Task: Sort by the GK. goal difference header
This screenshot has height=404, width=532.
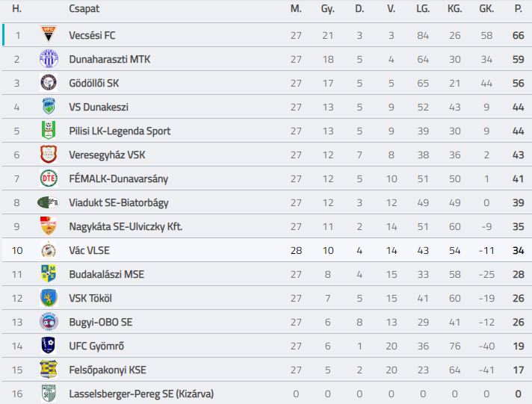Action: pyautogui.click(x=486, y=8)
